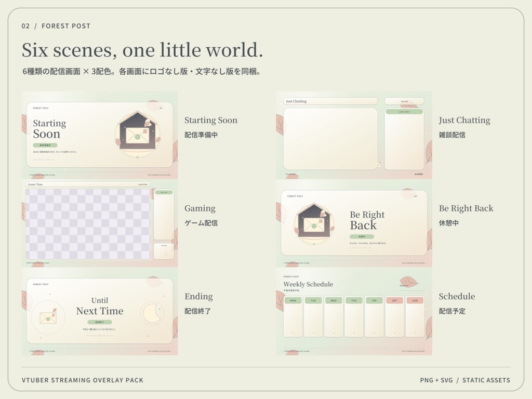The image size is (532, 399).
Task: Click the SUN day tab in the schedule preview
Action: (415, 301)
